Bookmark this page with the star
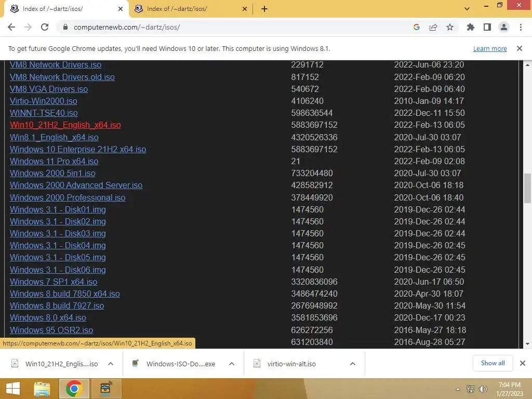 [x=450, y=27]
